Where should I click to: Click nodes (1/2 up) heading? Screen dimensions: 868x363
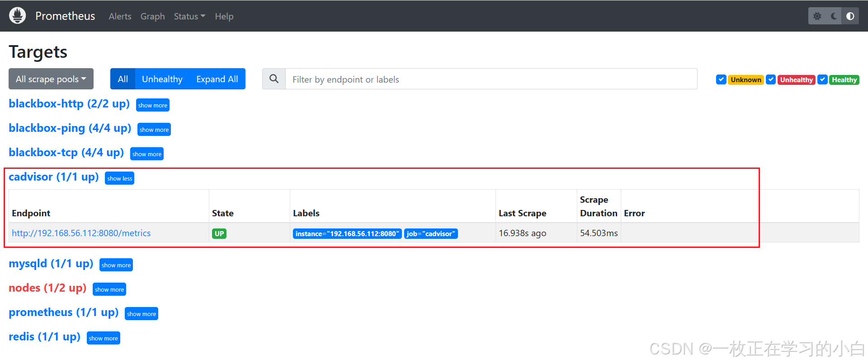click(x=47, y=288)
